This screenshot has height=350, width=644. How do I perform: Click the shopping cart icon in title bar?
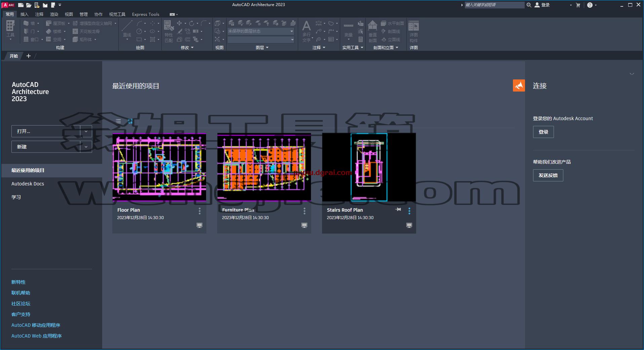tap(578, 5)
